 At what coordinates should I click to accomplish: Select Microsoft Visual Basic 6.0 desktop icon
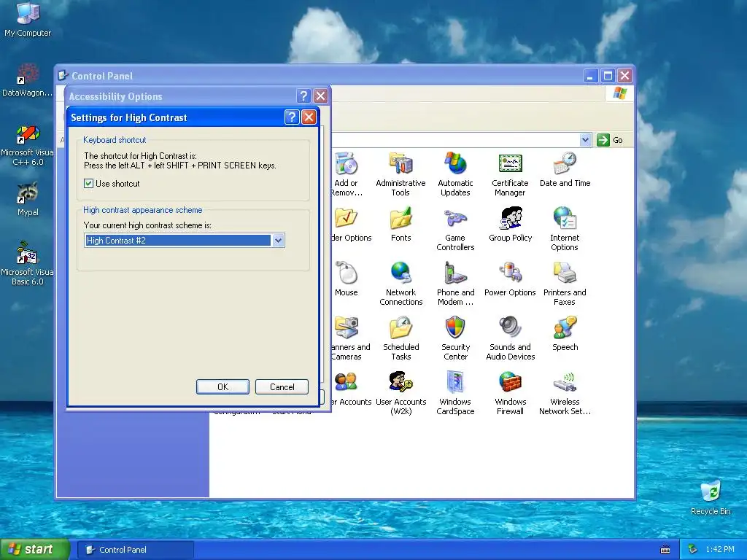[27, 263]
